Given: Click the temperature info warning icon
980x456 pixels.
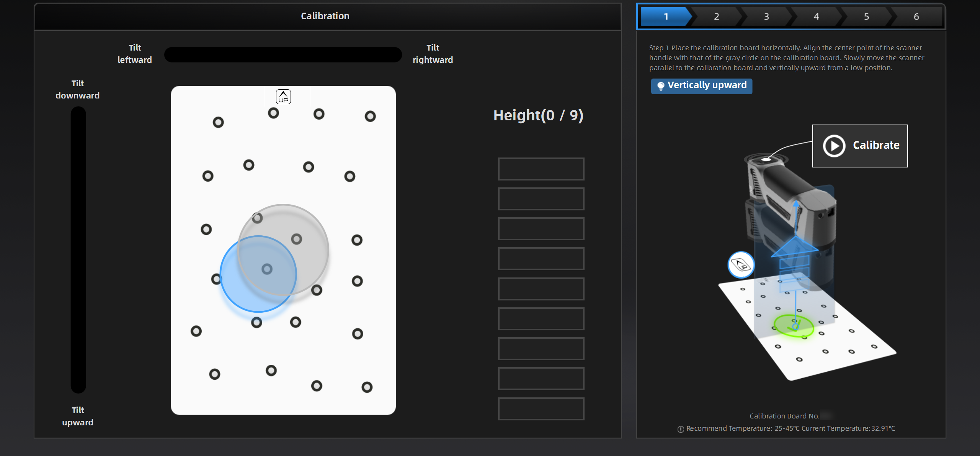Looking at the screenshot, I should 681,429.
